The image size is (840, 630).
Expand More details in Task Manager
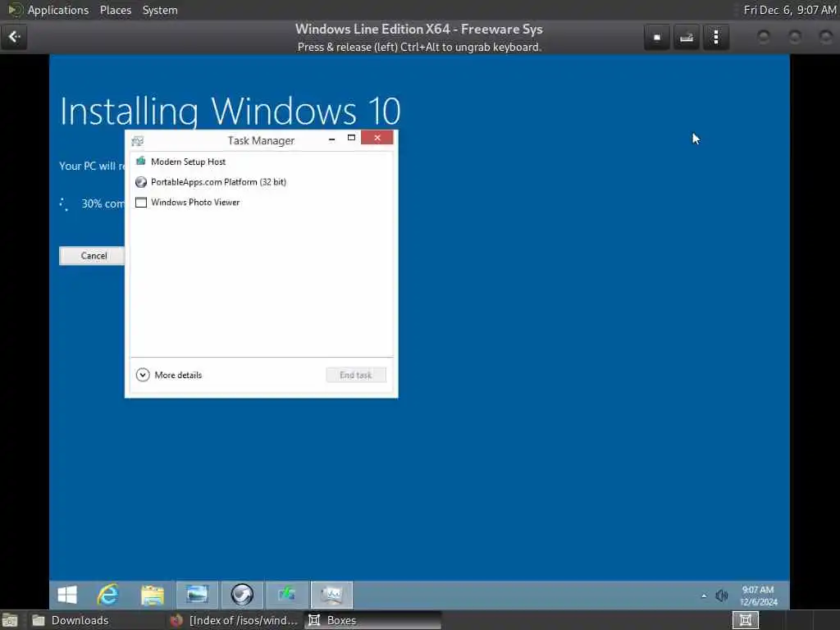[x=169, y=375]
